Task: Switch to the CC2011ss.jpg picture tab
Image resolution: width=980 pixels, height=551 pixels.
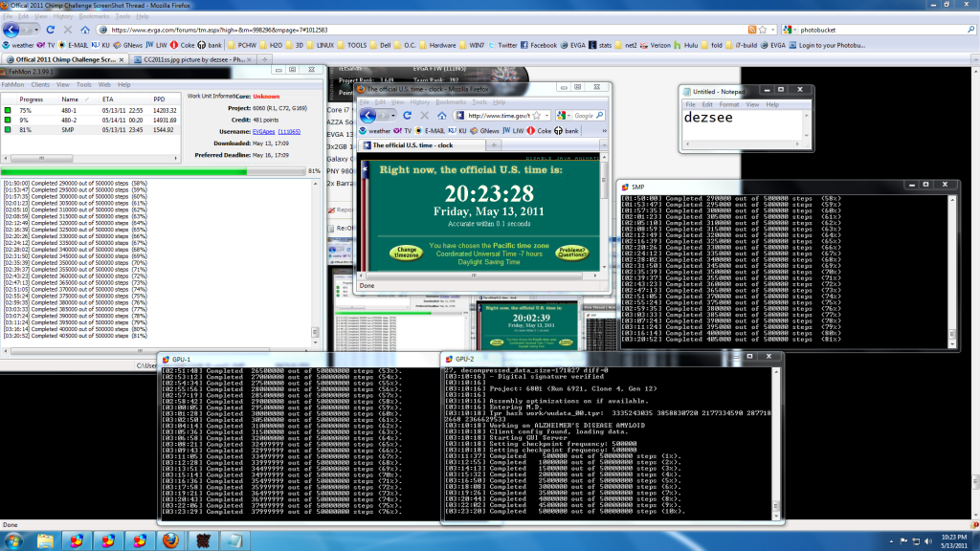Action: pos(191,60)
